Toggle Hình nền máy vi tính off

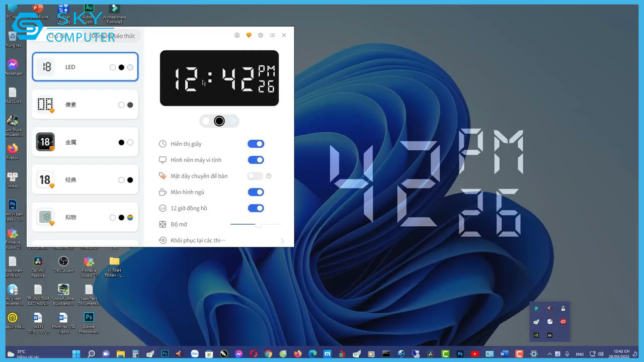click(256, 160)
